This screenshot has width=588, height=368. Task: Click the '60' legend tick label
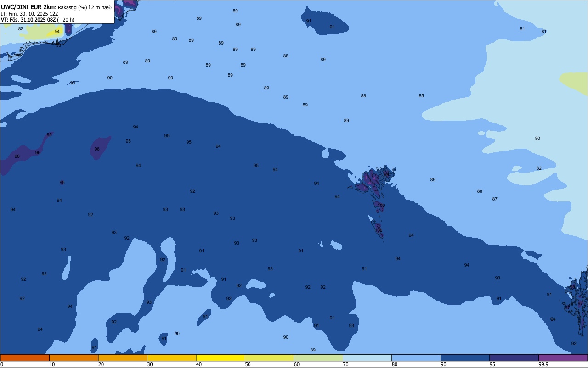tap(297, 364)
